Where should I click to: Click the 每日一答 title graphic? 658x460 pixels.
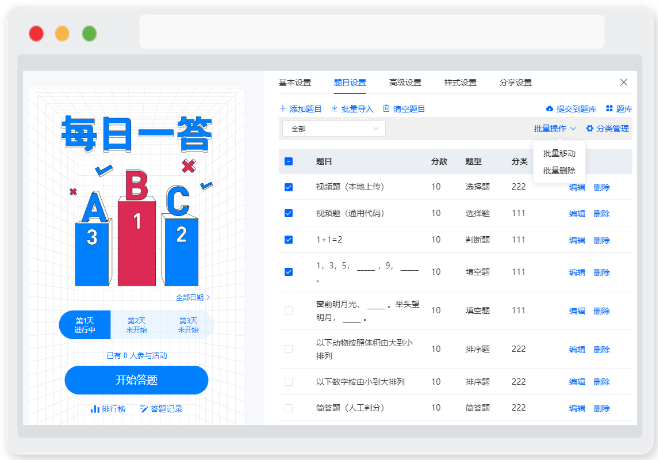point(137,134)
